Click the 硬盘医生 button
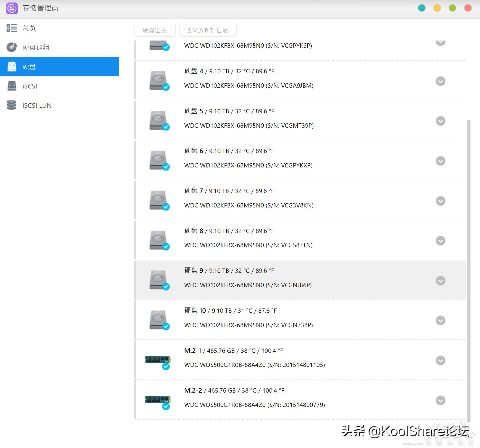 (155, 30)
